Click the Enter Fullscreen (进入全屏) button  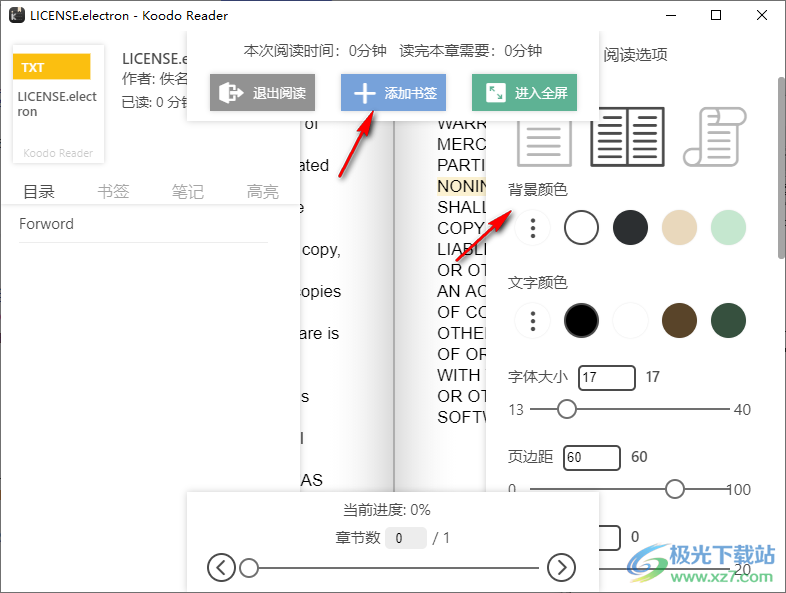tap(524, 93)
